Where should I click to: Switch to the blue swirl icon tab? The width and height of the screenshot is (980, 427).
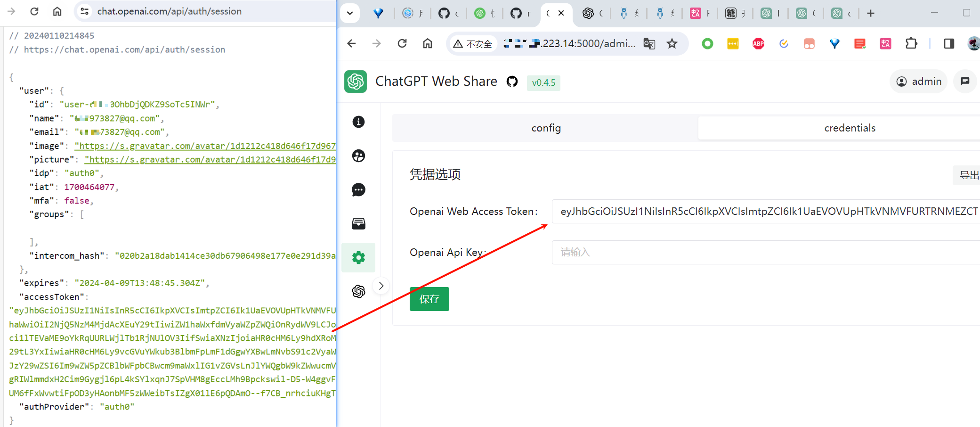coord(408,13)
